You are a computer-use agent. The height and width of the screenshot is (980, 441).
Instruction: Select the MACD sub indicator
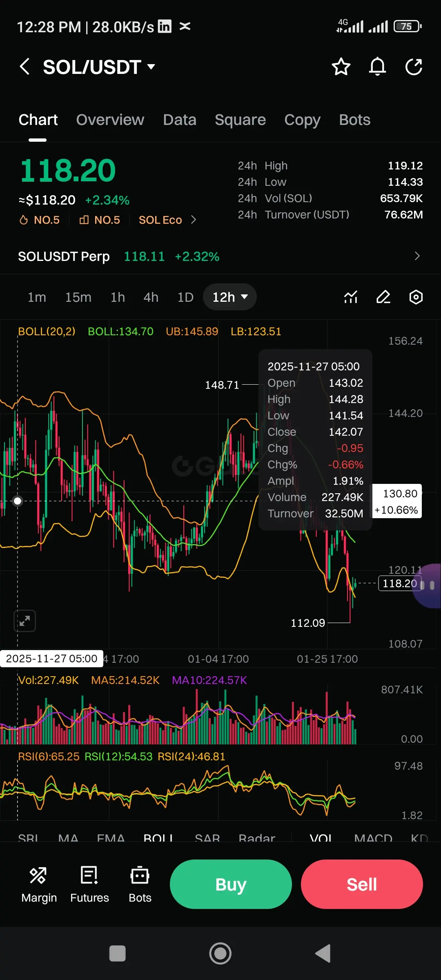pyautogui.click(x=373, y=838)
